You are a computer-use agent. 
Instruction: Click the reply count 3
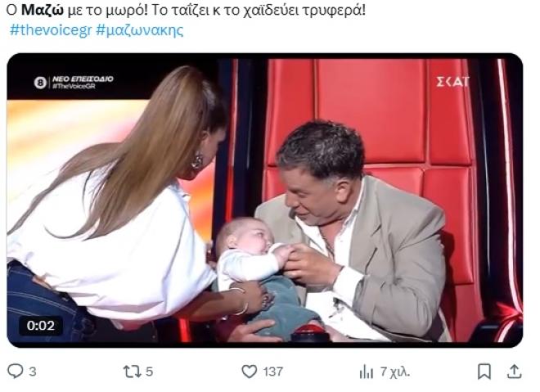[33, 372]
